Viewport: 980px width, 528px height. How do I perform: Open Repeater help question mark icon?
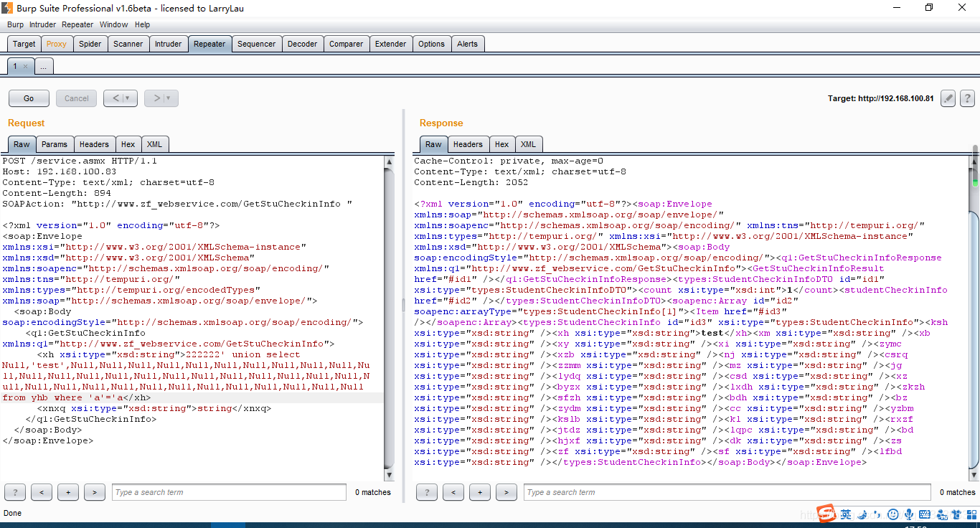tap(967, 98)
